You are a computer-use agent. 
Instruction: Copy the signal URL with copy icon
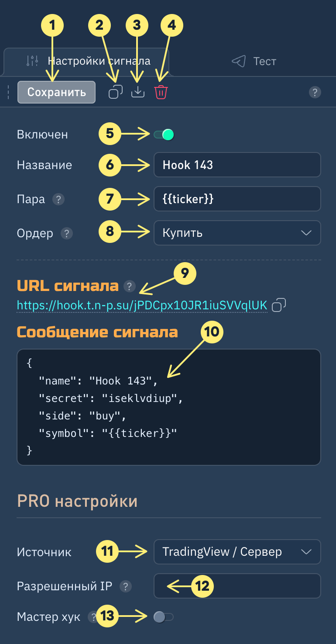point(279,305)
